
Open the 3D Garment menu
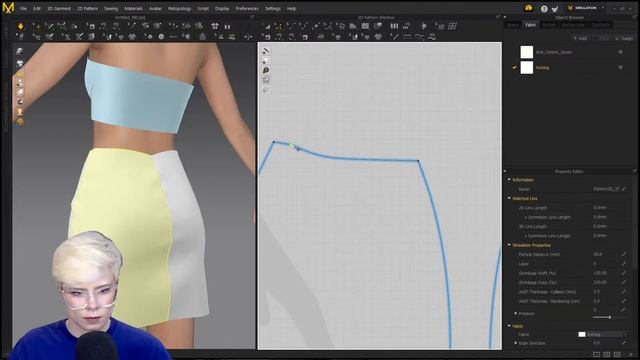[59, 9]
